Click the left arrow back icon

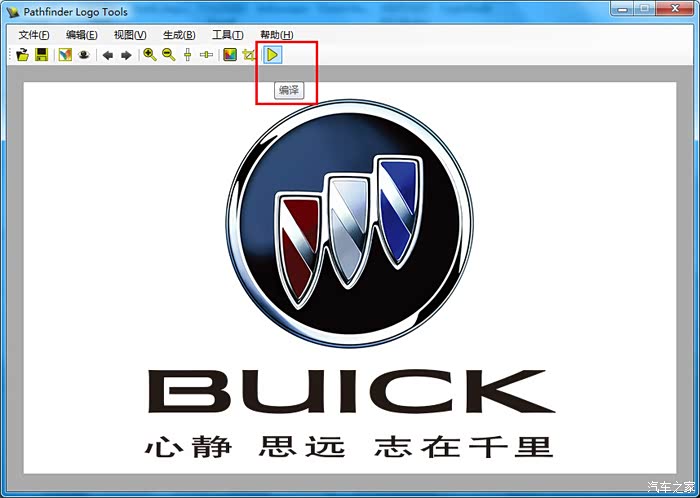click(108, 55)
